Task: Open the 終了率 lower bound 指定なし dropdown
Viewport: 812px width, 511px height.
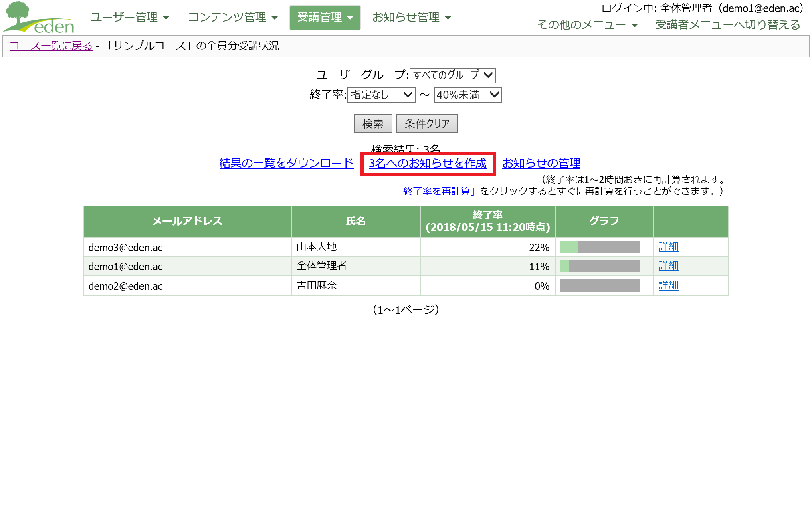Action: (x=381, y=95)
